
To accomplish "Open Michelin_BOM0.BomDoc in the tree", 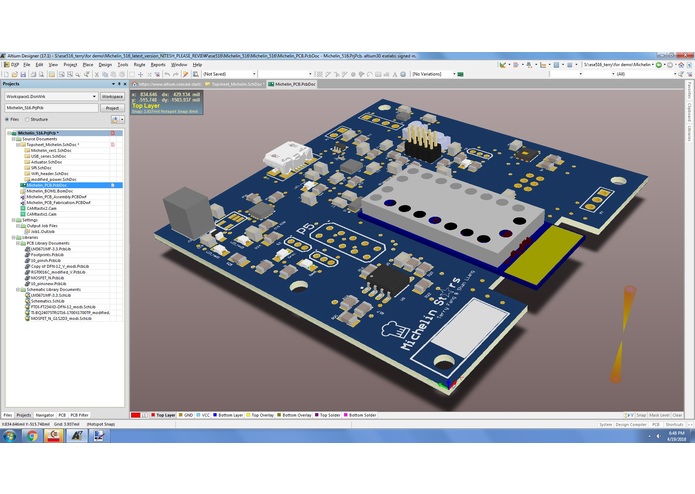I will click(x=49, y=191).
